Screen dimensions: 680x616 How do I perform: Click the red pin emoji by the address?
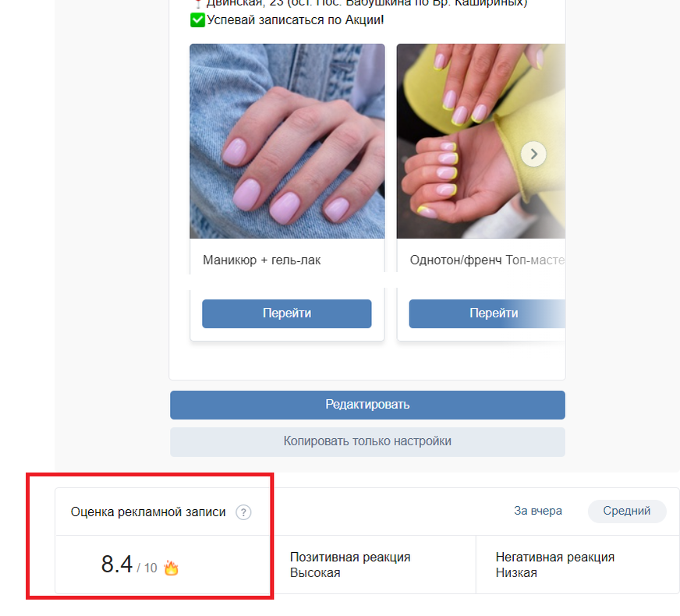click(x=198, y=3)
